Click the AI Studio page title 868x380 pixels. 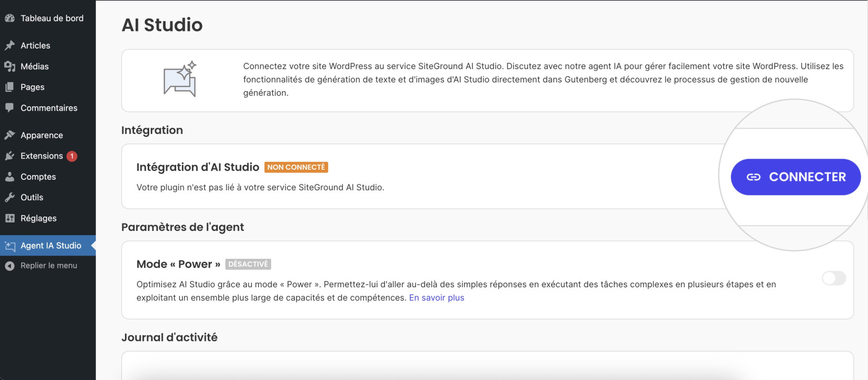(162, 25)
